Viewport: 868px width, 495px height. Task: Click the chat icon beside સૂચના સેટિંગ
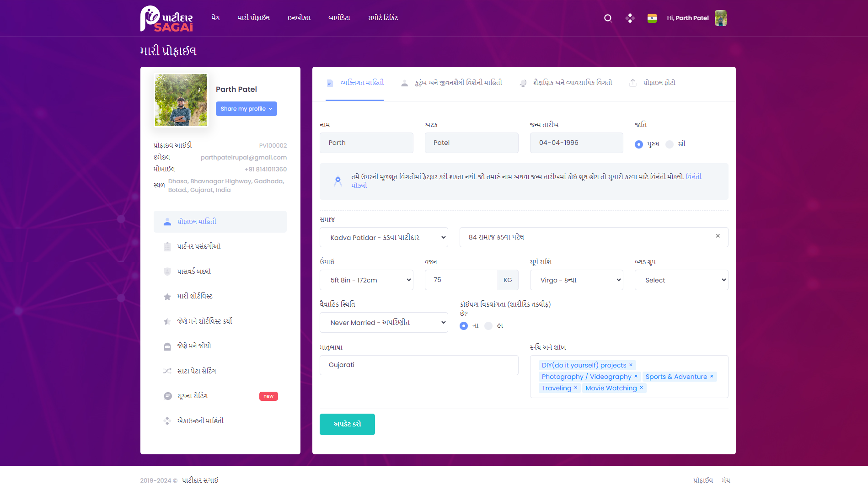[167, 396]
